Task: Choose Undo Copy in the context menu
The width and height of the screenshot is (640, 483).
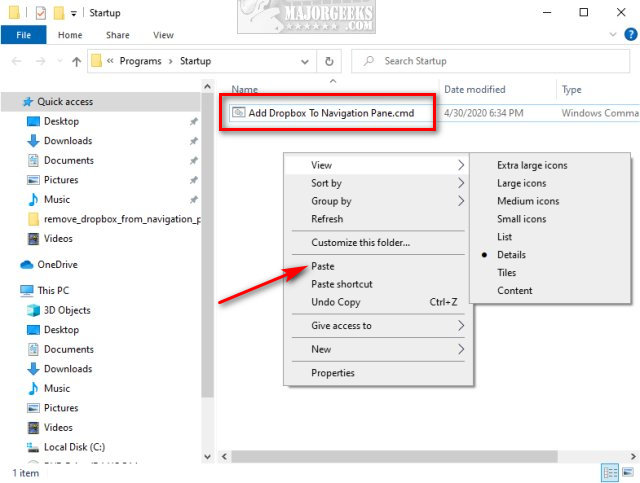Action: click(378, 303)
